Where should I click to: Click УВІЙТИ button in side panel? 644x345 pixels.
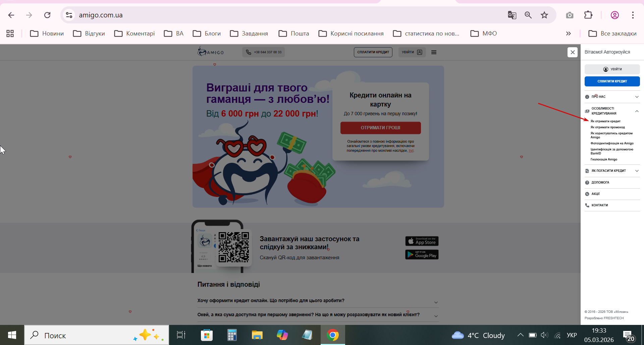612,69
